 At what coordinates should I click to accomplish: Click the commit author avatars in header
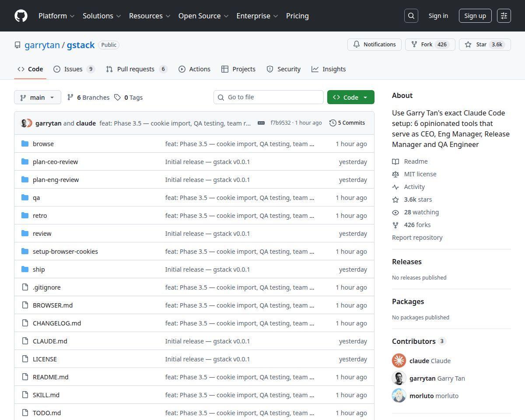[27, 123]
